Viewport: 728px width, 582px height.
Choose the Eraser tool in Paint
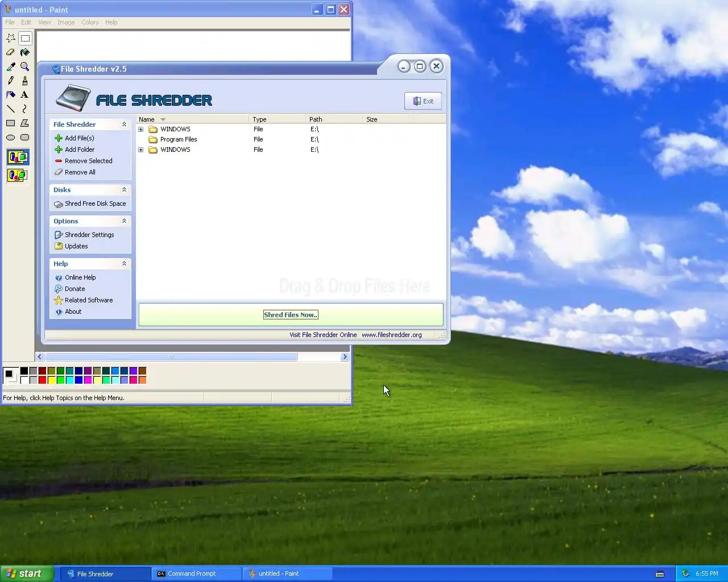click(11, 52)
